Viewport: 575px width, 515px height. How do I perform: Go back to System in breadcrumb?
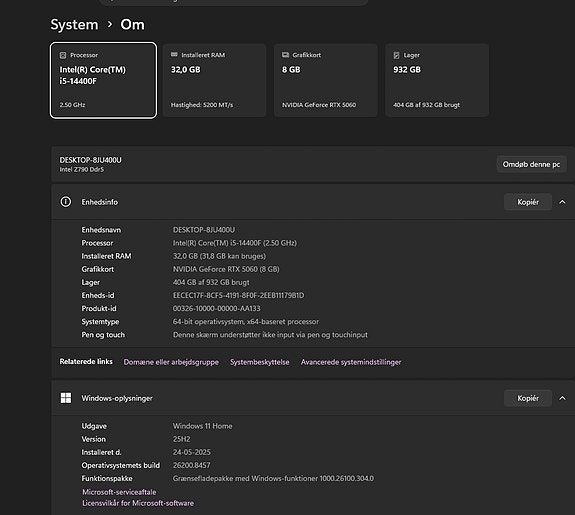coord(74,25)
